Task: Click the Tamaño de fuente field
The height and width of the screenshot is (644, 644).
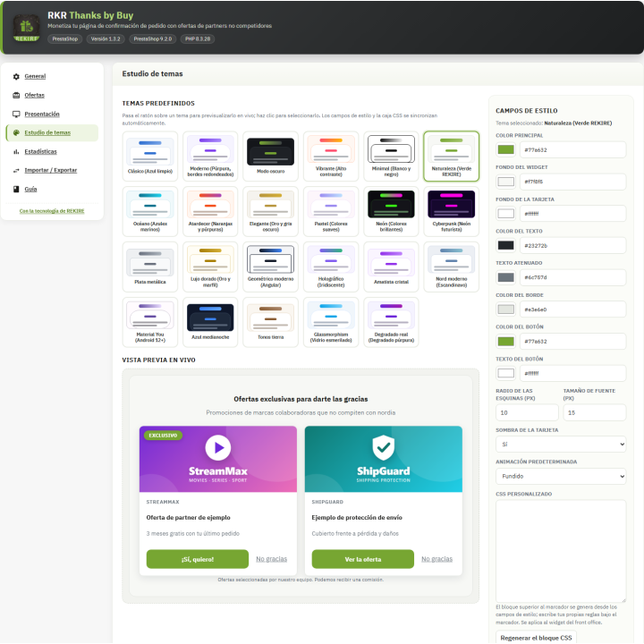Action: click(x=594, y=412)
